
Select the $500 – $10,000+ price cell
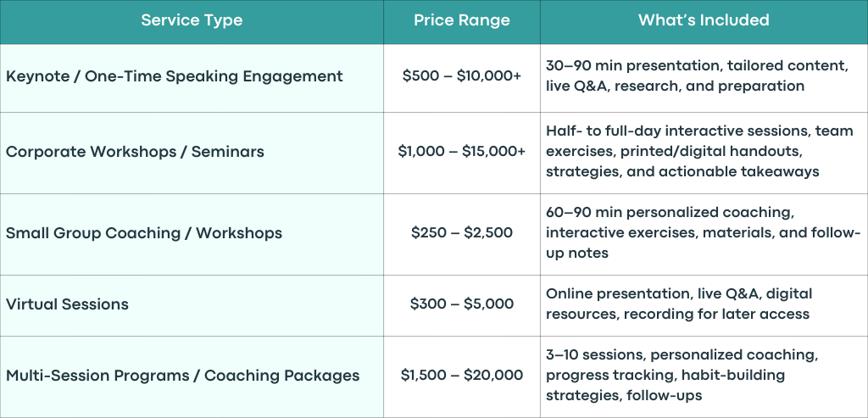462,76
